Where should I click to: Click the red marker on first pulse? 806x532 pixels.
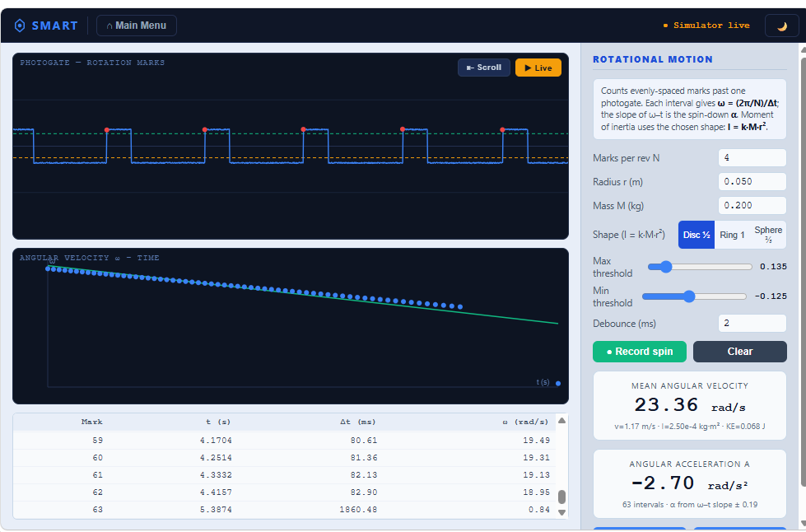point(106,130)
